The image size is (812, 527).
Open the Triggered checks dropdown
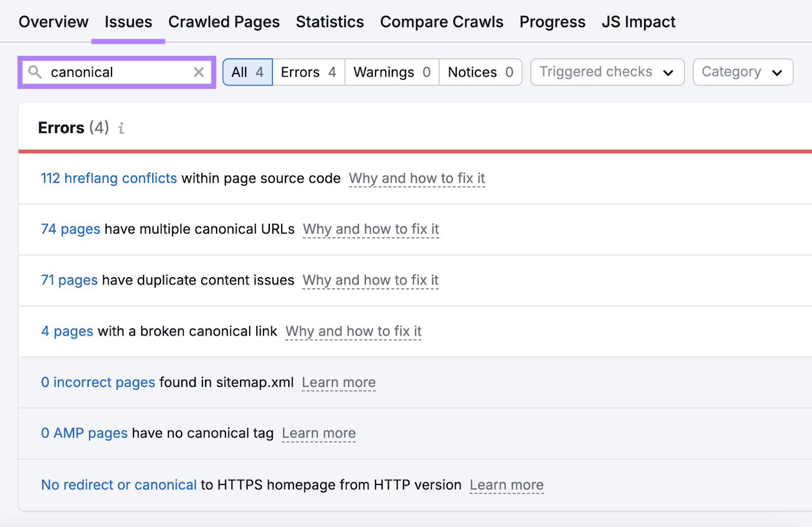[x=606, y=72]
